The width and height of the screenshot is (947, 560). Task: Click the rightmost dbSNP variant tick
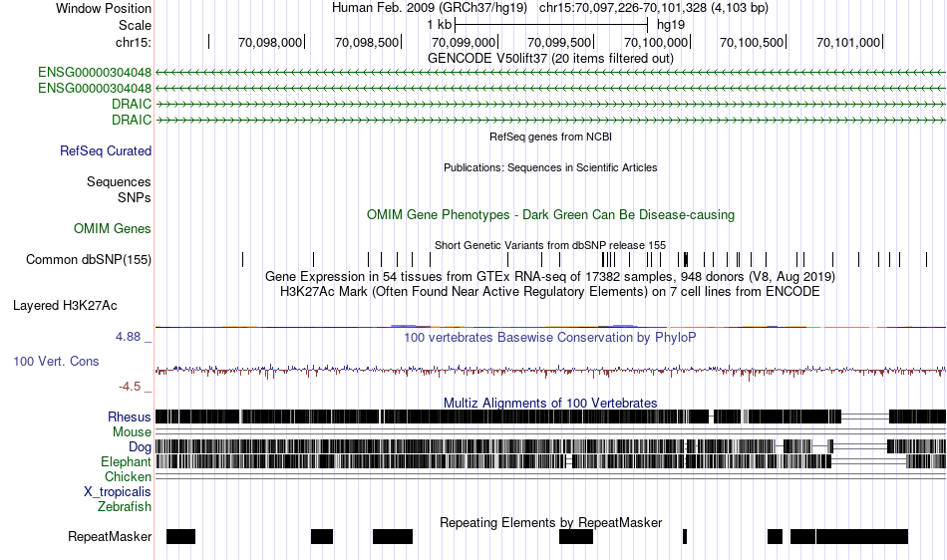[926, 259]
